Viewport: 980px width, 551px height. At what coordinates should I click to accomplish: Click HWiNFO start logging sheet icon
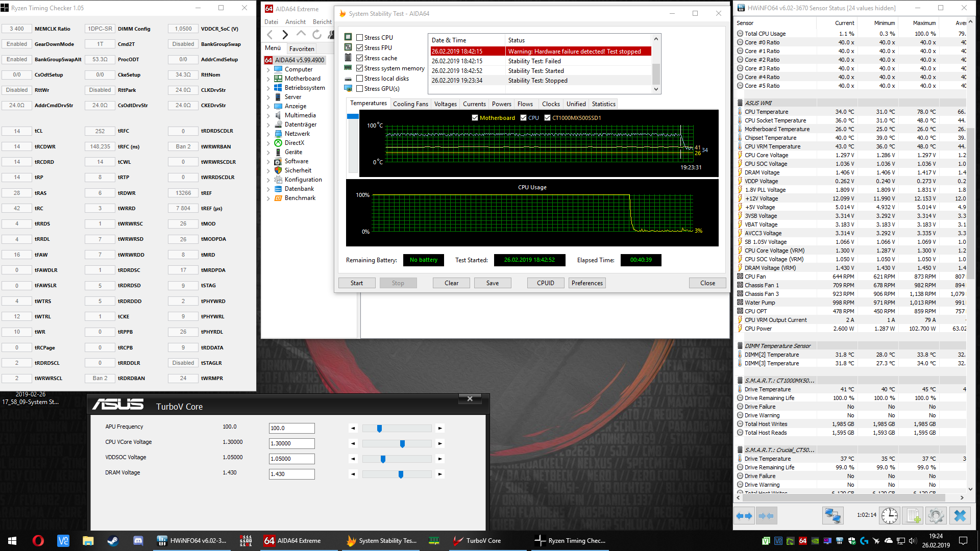pyautogui.click(x=913, y=516)
